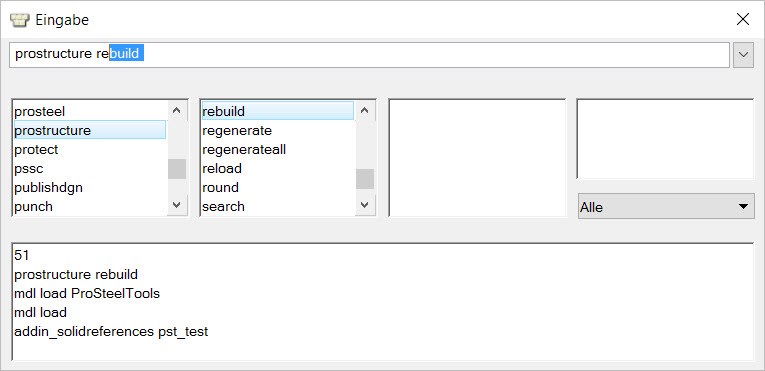This screenshot has width=765, height=371.
Task: Select history entry addin_solidreferences pst_test
Action: (x=111, y=331)
